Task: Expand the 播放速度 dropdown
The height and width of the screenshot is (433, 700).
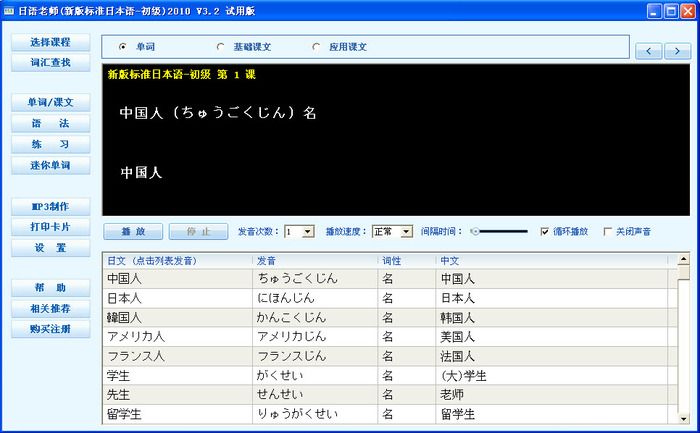Action: click(x=406, y=231)
